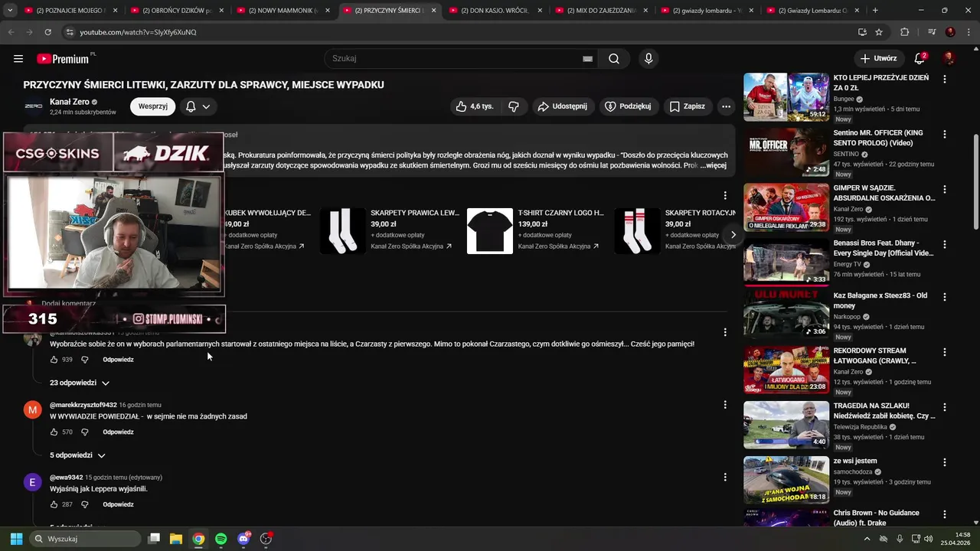Go to YouTube Premium home logo
Image resolution: width=980 pixels, height=551 pixels.
pos(64,59)
